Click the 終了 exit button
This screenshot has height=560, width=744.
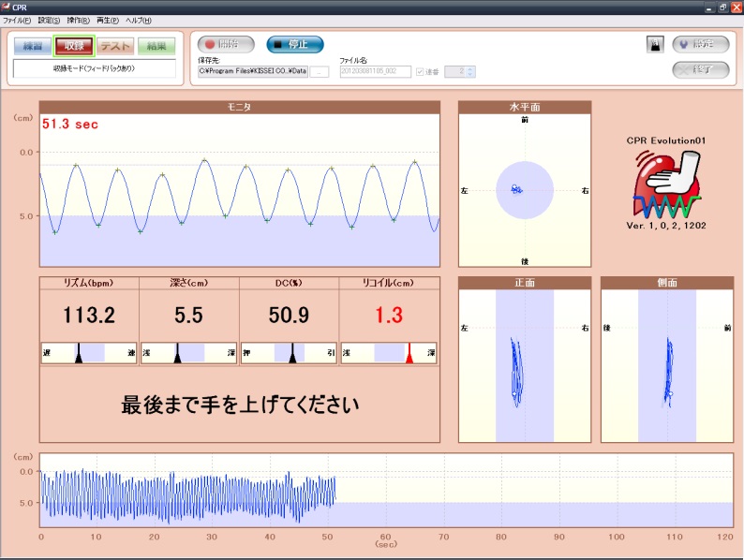click(701, 68)
